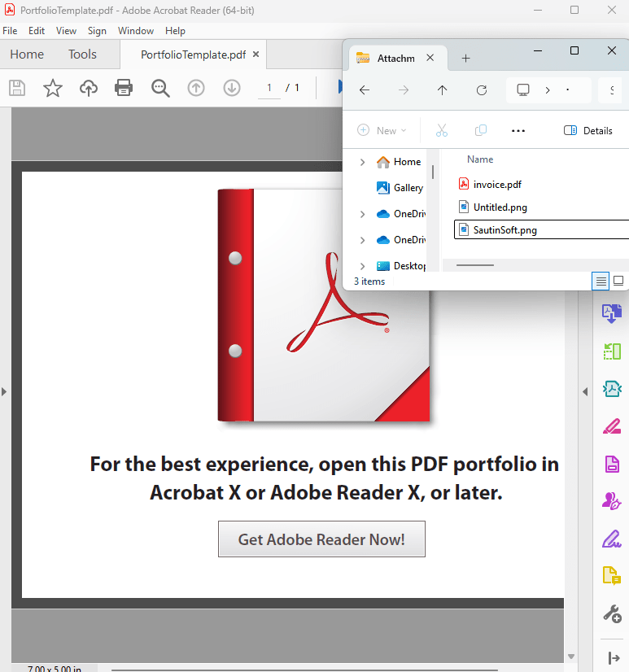This screenshot has height=672, width=629.
Task: Select the SautinSoft.png file
Action: point(542,230)
